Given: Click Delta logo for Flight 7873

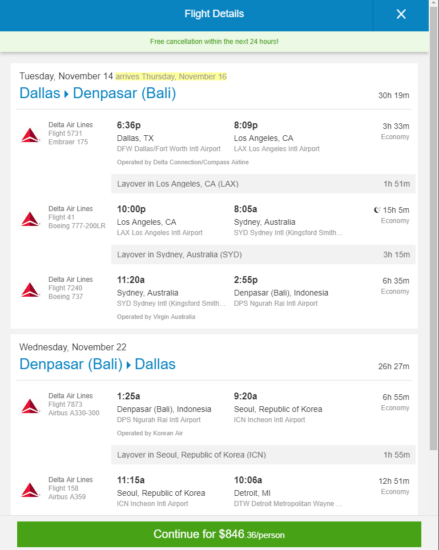Looking at the screenshot, I should tap(31, 406).
